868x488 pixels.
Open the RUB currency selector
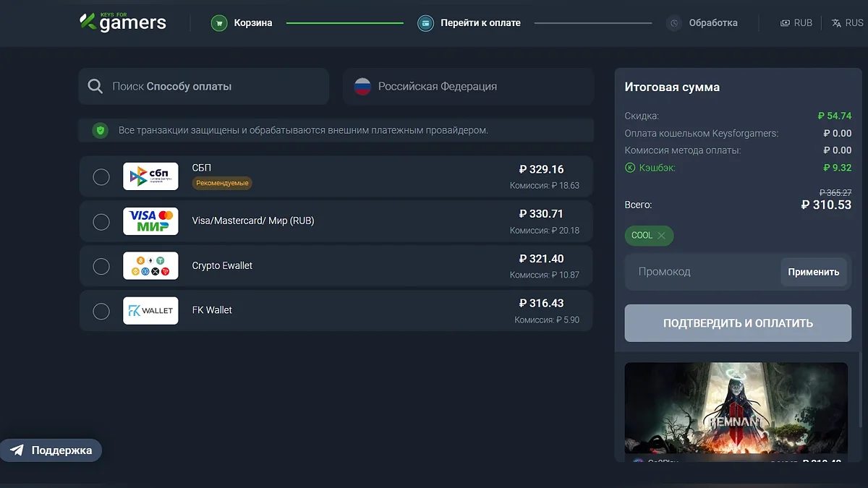796,23
